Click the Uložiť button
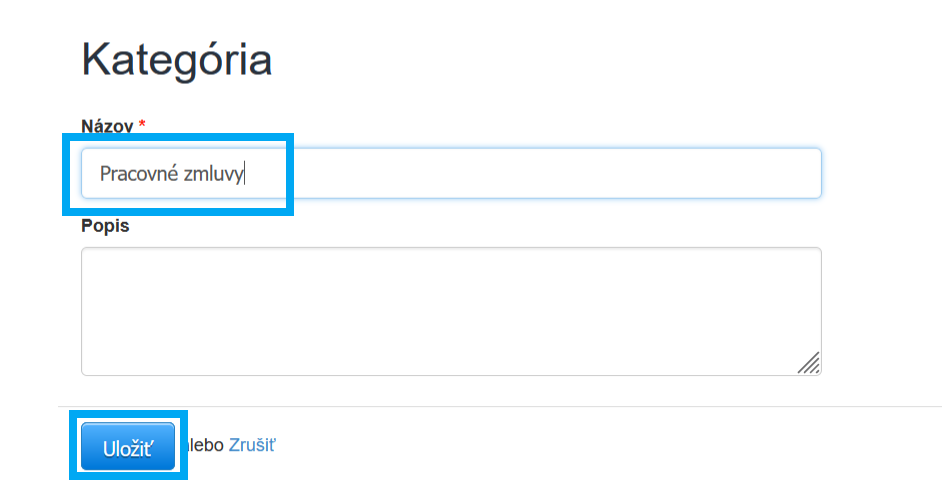 (x=127, y=448)
